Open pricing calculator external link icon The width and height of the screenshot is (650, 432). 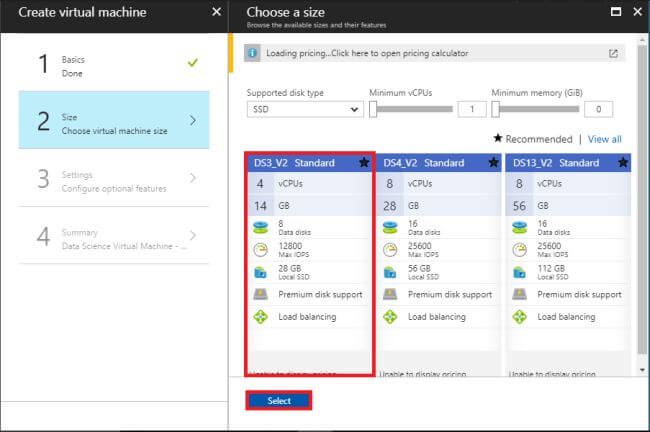pyautogui.click(x=613, y=53)
